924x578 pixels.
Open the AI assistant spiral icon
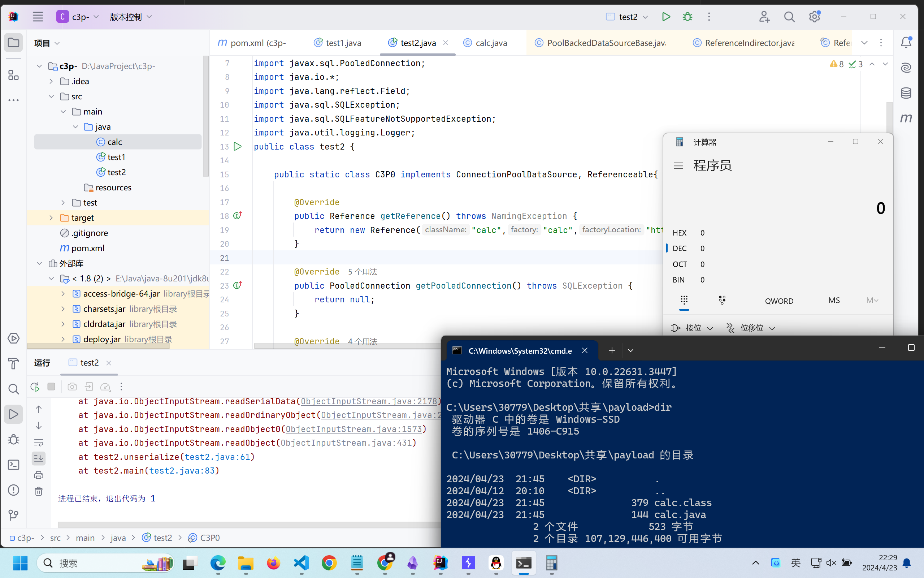coord(906,68)
